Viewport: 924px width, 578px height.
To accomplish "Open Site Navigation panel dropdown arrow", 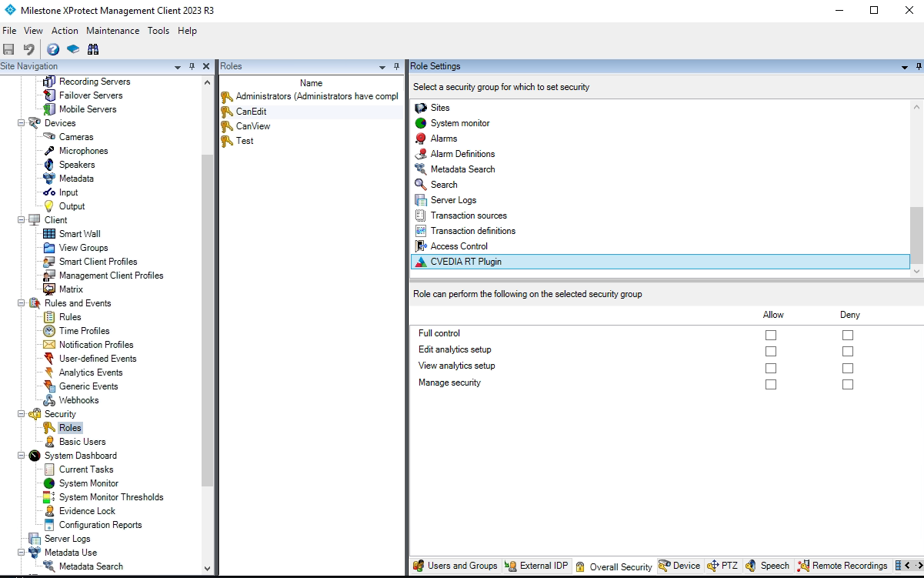I will [178, 67].
